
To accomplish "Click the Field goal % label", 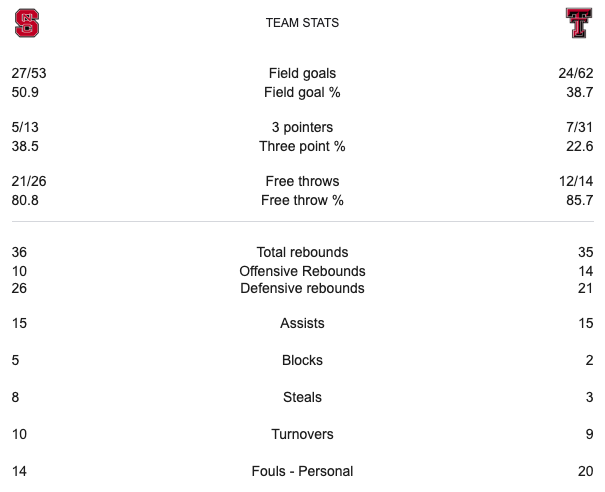I will tap(302, 91).
